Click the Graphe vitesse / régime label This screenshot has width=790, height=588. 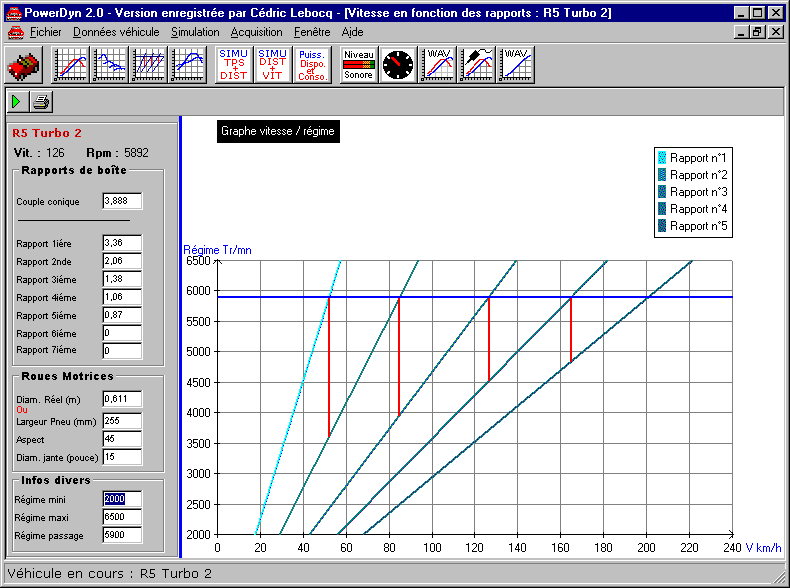278,131
